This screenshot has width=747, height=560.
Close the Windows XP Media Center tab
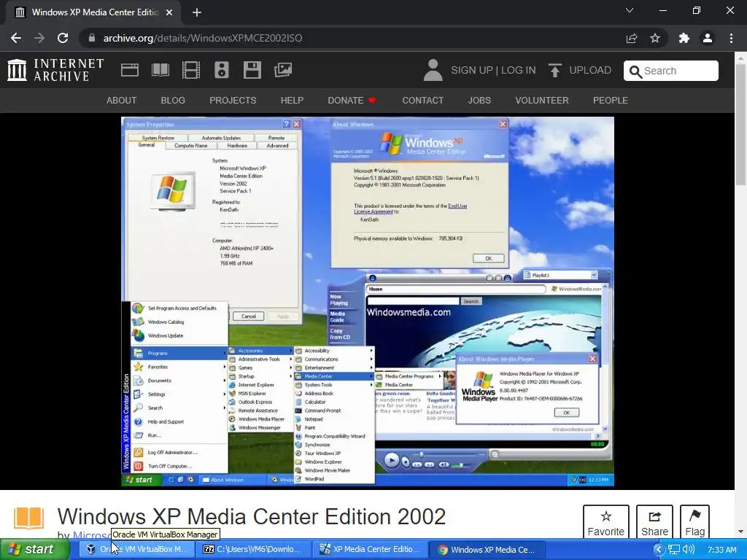tap(169, 12)
